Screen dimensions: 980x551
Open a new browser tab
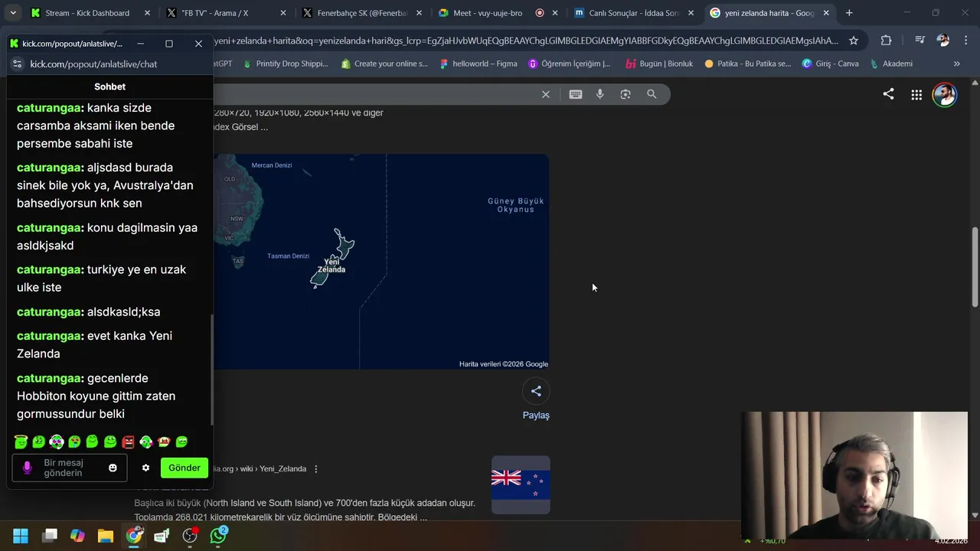pyautogui.click(x=849, y=13)
